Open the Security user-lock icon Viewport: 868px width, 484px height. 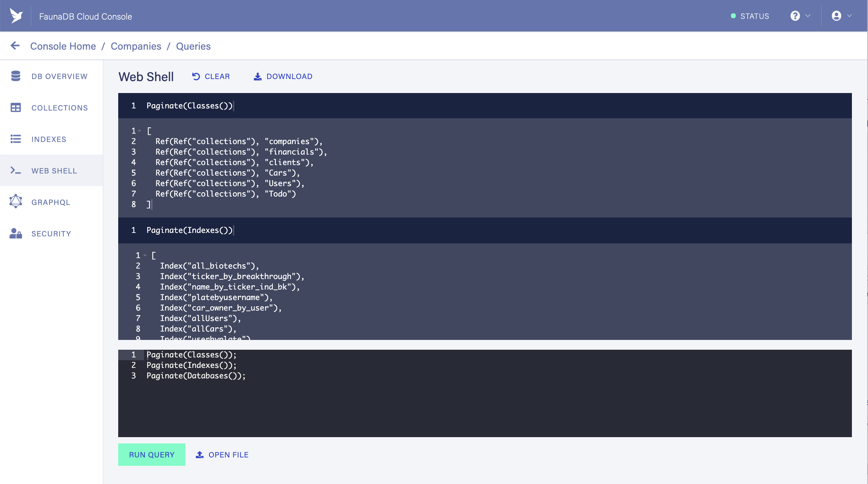coord(16,233)
